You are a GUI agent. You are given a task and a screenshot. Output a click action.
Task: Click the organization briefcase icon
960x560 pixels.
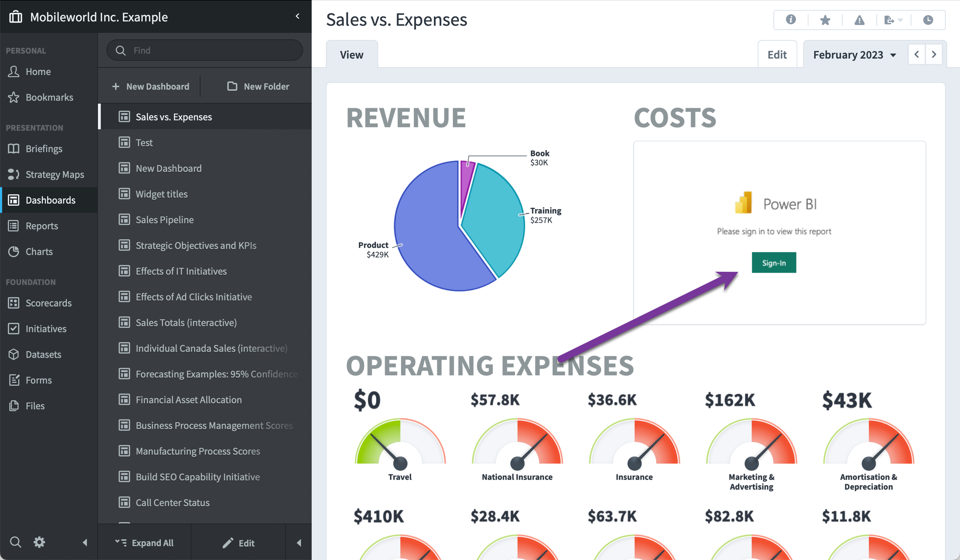click(16, 17)
